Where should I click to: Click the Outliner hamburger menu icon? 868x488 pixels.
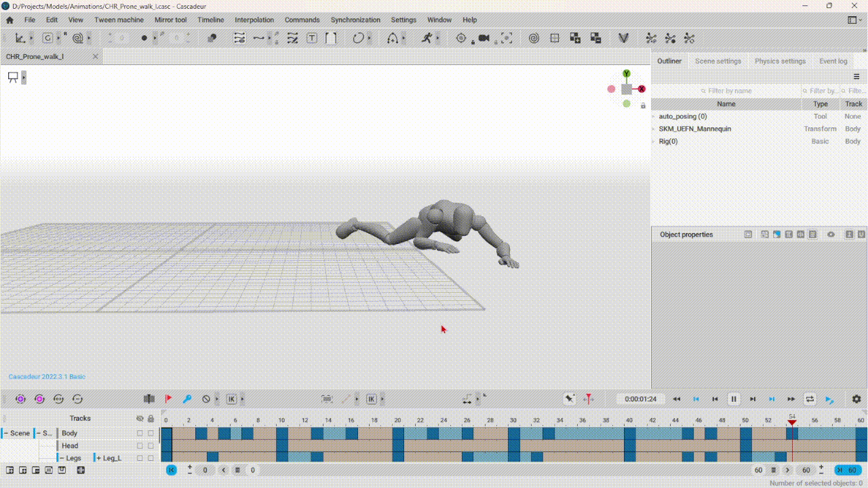tap(856, 77)
